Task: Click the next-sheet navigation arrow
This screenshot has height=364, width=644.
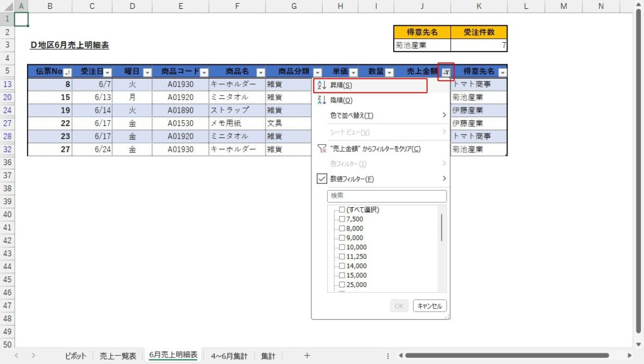Action: [x=33, y=356]
